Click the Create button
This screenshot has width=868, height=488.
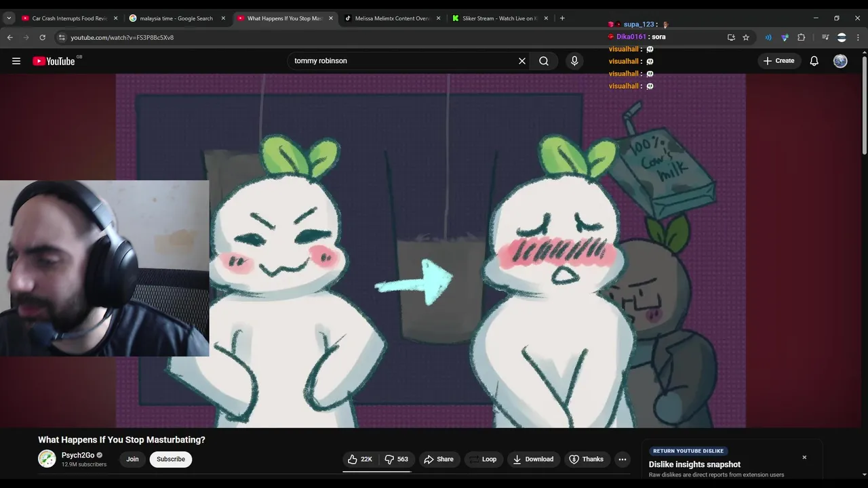tap(778, 61)
